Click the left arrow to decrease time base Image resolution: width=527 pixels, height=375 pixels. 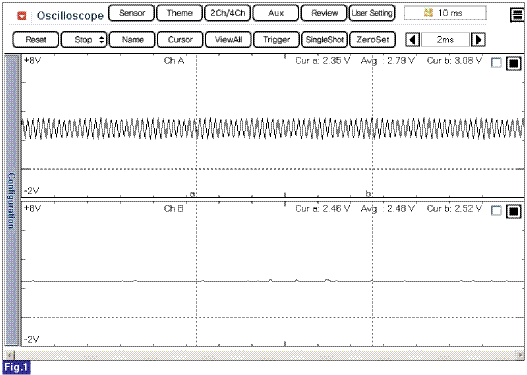412,40
